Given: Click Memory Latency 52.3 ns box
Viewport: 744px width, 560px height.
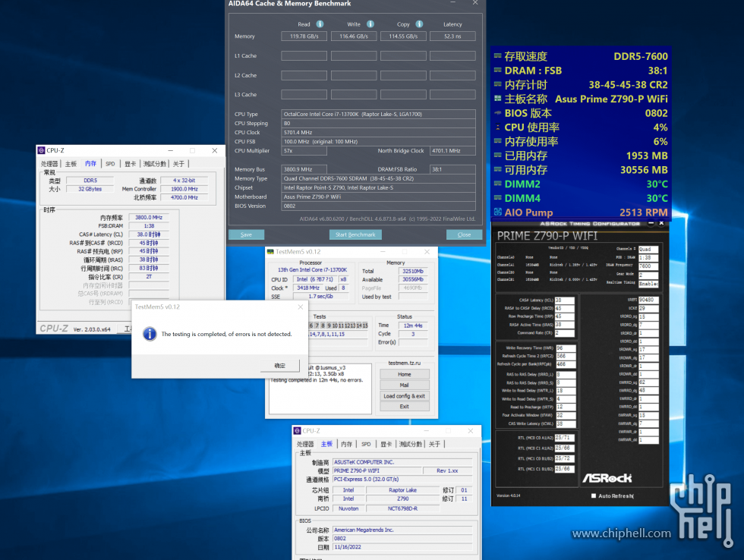Looking at the screenshot, I should 452,36.
